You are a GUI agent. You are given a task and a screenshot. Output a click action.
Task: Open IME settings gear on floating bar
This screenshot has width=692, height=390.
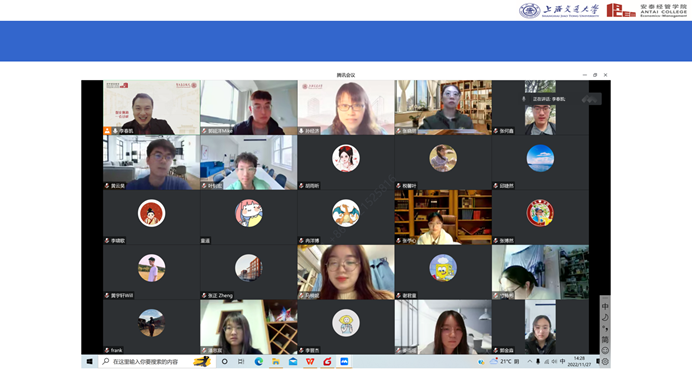pos(605,361)
